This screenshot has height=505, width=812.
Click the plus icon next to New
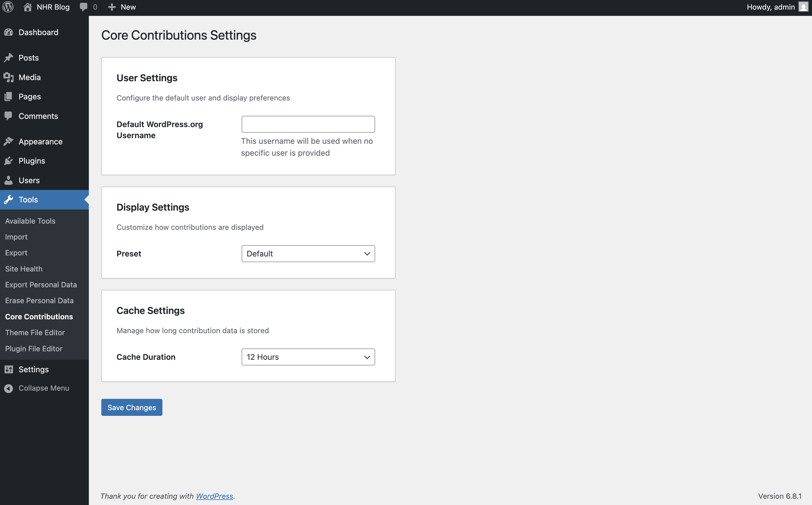(112, 7)
